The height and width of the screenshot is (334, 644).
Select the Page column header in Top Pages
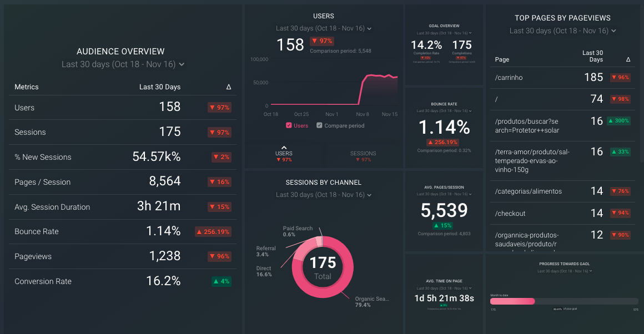pos(502,59)
